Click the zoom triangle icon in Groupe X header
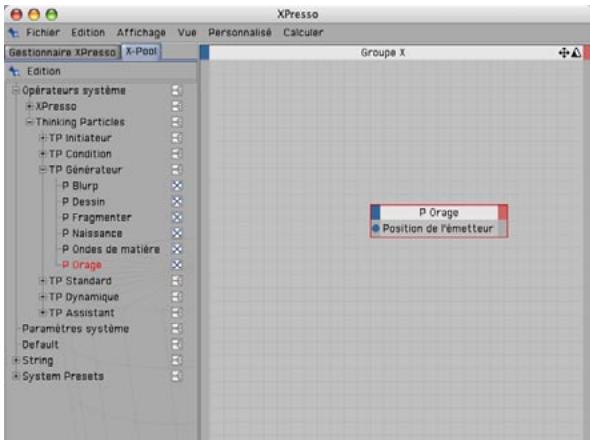This screenshot has width=590, height=440. click(x=576, y=53)
